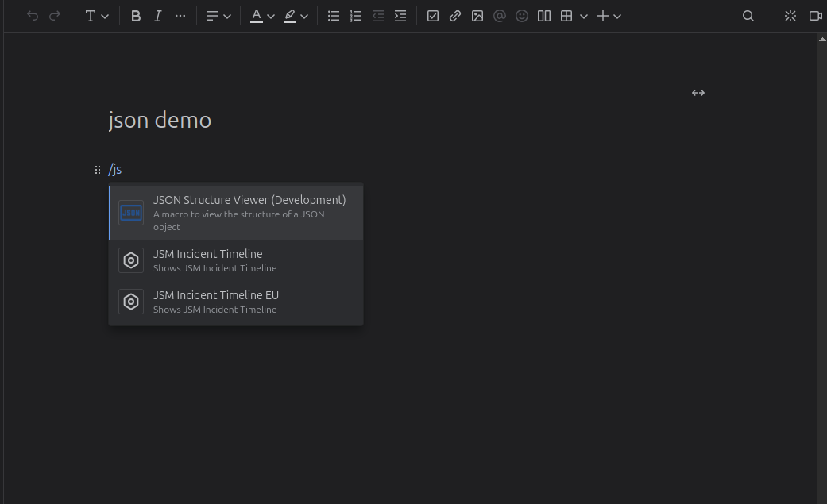Click the outdent icon
Viewport: 827px width, 504px height.
[x=378, y=16]
